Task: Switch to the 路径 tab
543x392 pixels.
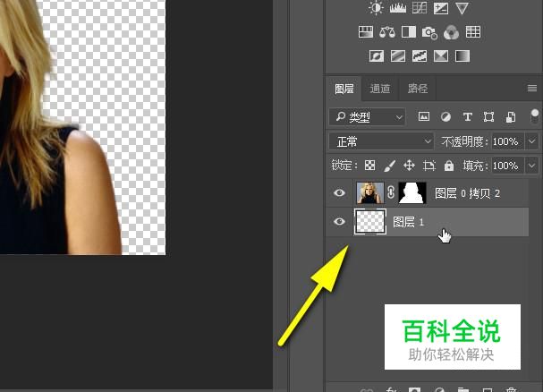Action: 417,89
